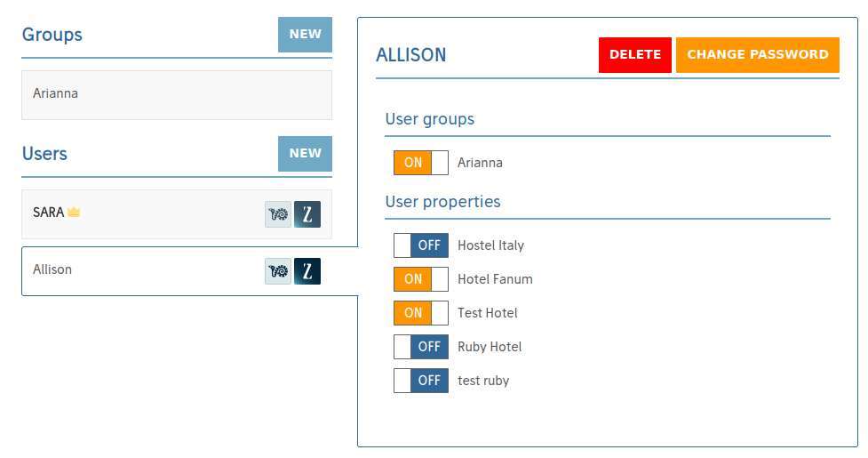The height and width of the screenshot is (458, 868).
Task: Turn off the Arianna user group toggle
Action: point(421,163)
